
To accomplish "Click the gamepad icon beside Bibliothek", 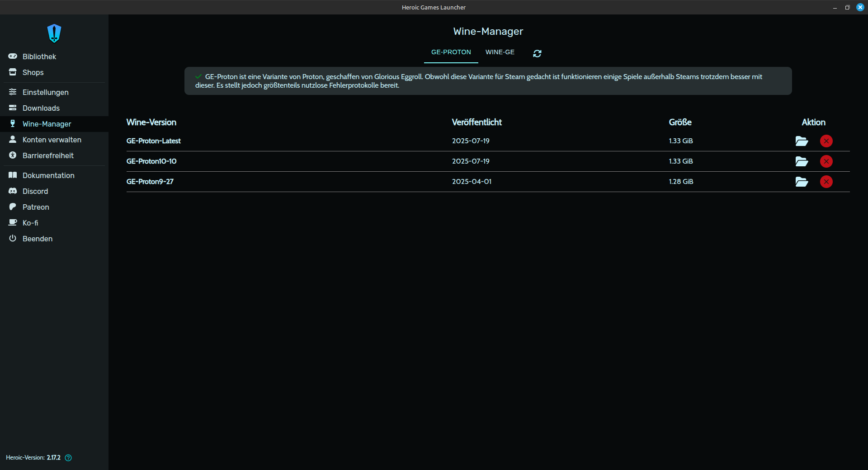I will 13,56.
